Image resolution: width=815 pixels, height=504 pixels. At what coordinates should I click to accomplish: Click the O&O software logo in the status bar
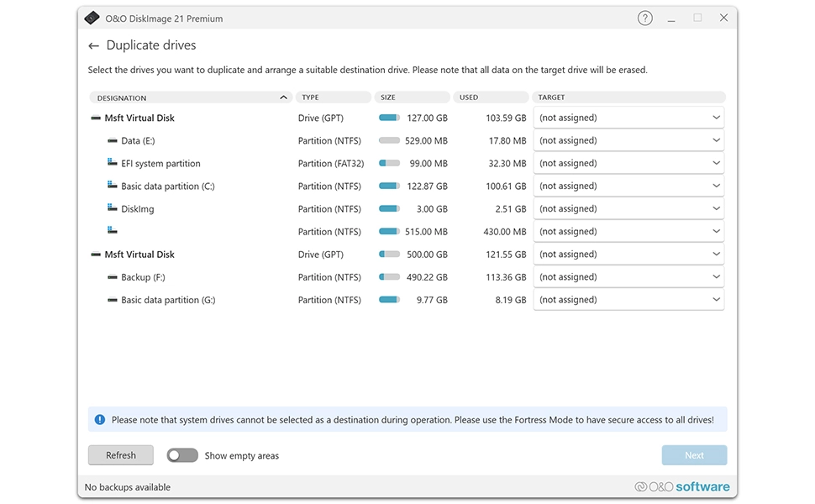coord(681,486)
